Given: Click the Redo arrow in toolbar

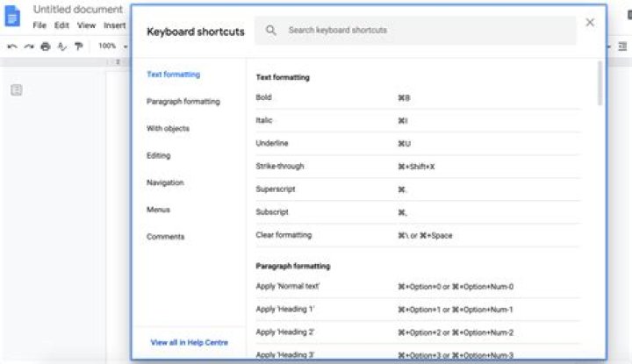Looking at the screenshot, I should click(27, 46).
